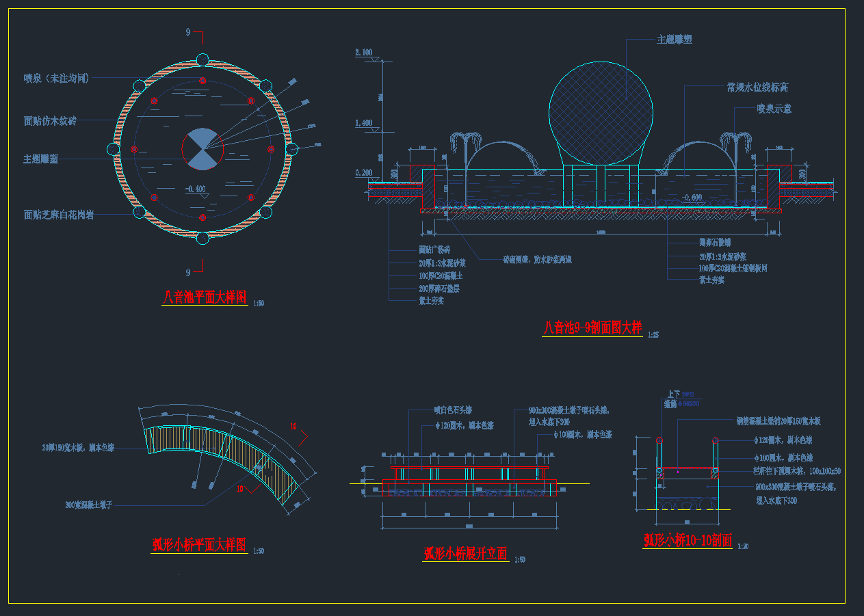
Task: Select the -0.400 elevation marker in pool plan
Action: coord(195,189)
